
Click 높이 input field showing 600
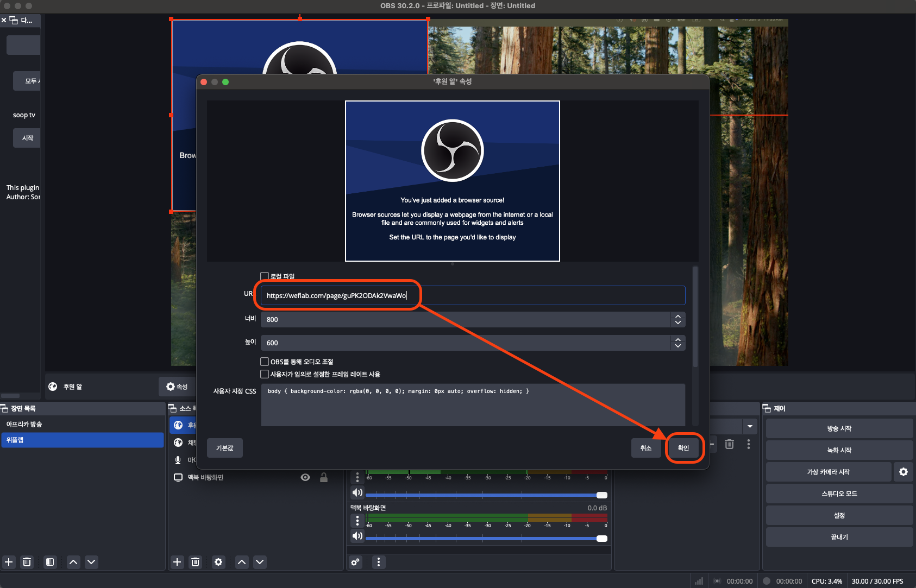click(466, 343)
